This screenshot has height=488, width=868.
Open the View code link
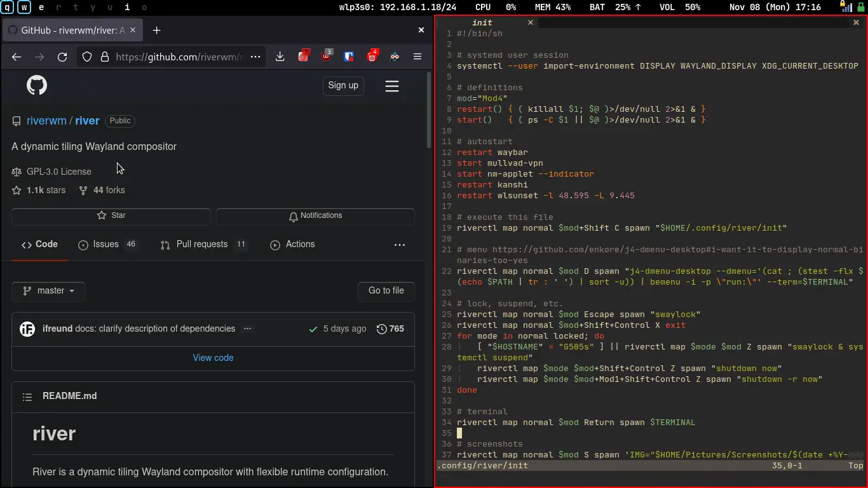(213, 358)
